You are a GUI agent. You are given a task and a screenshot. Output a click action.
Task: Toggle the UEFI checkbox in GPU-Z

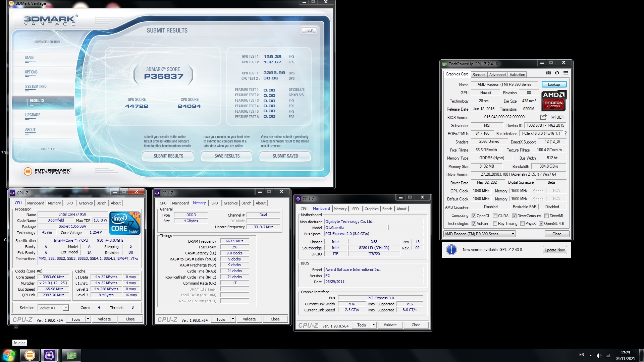click(x=553, y=117)
